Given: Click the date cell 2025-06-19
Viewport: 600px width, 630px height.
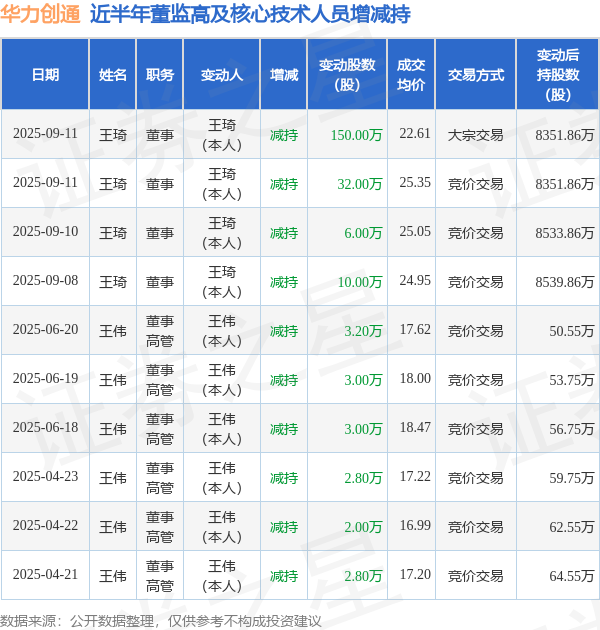Looking at the screenshot, I should pos(45,378).
